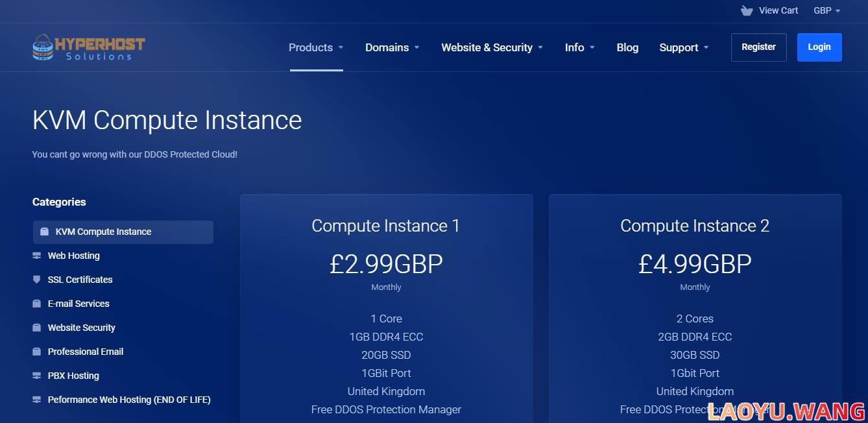The image size is (868, 423).
Task: Click the Professional Email category icon
Action: [36, 352]
